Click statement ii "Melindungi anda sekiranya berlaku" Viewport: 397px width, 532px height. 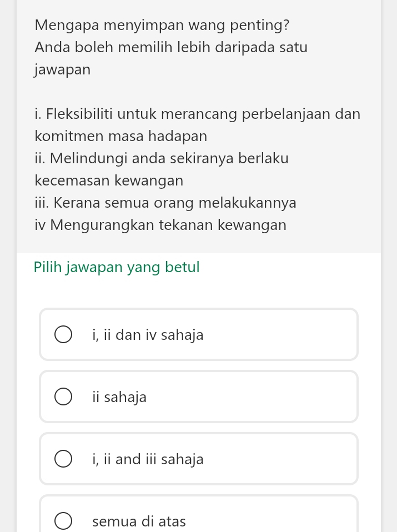coord(162,158)
